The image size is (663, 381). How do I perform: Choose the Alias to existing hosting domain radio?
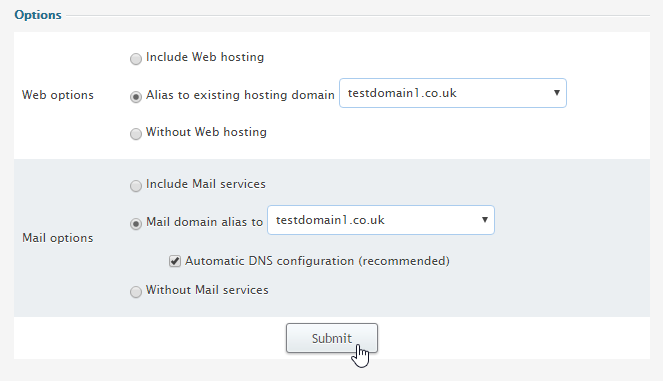tap(136, 97)
